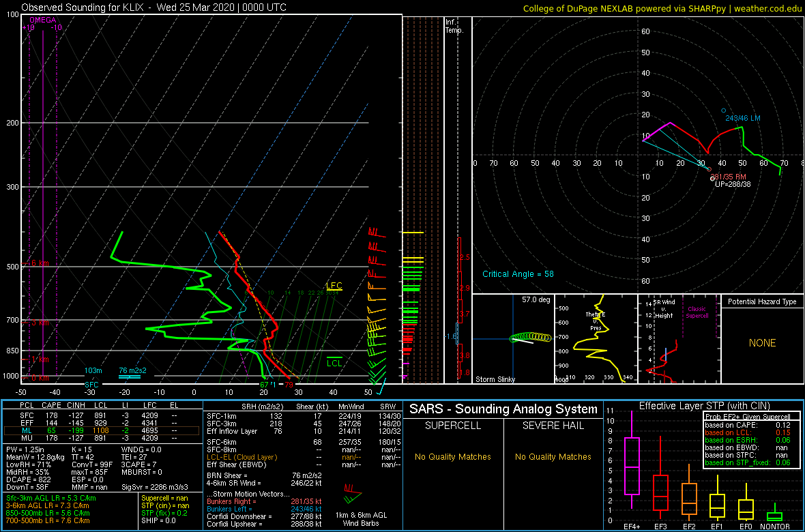
Task: Select the surface temperature value 79
Action: pos(289,384)
